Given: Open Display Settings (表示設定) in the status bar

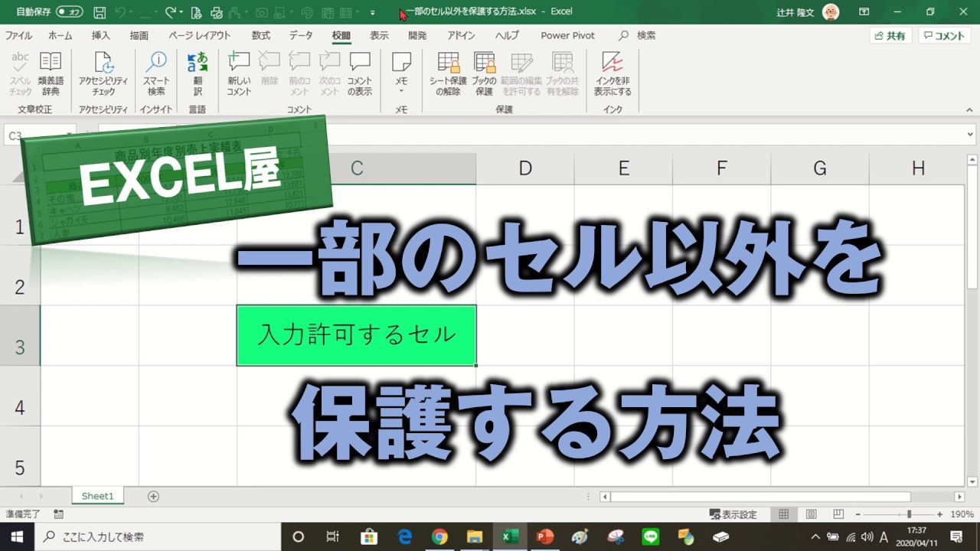Looking at the screenshot, I should click(733, 514).
